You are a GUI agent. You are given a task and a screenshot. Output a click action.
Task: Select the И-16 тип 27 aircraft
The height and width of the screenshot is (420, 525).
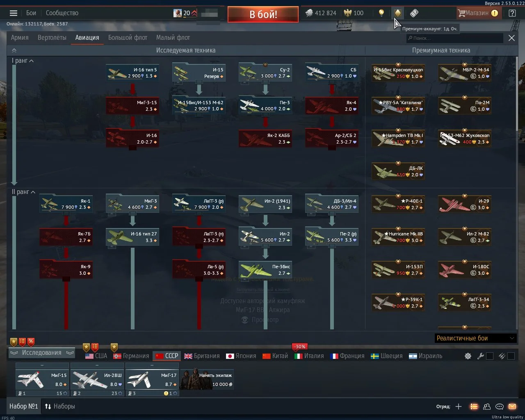point(132,237)
